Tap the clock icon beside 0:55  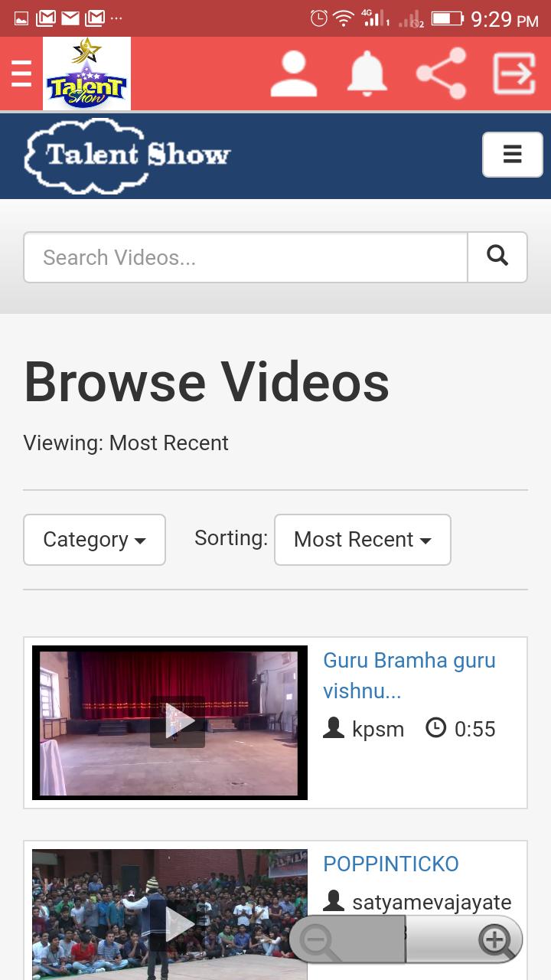pyautogui.click(x=435, y=727)
